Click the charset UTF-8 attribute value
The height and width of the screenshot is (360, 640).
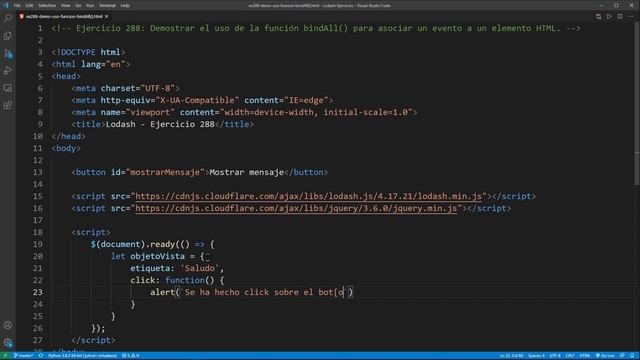tap(158, 88)
